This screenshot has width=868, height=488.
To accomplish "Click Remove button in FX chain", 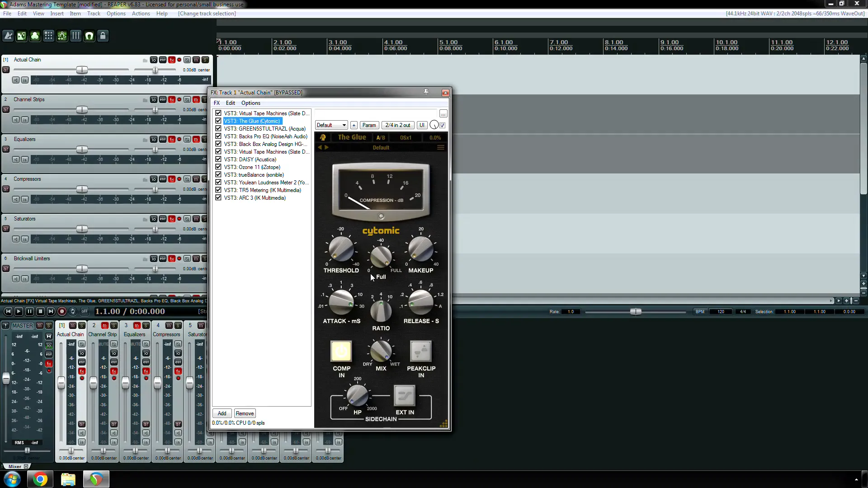I will point(245,413).
